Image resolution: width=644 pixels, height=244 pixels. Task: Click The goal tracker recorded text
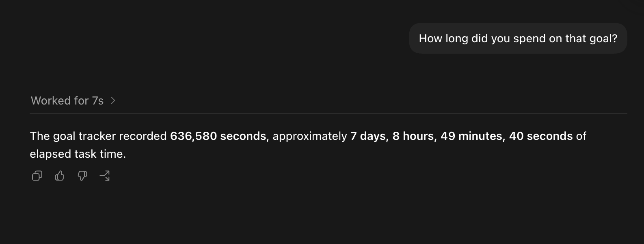(98, 136)
